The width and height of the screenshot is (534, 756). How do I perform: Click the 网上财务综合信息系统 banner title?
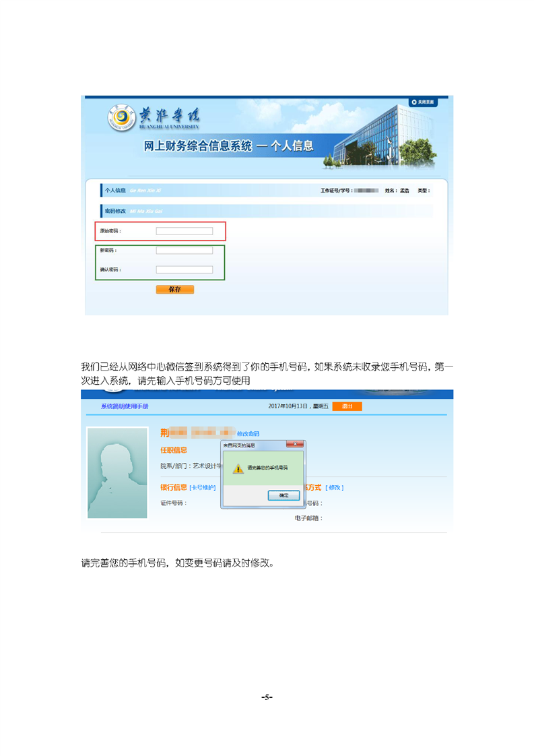click(x=197, y=146)
